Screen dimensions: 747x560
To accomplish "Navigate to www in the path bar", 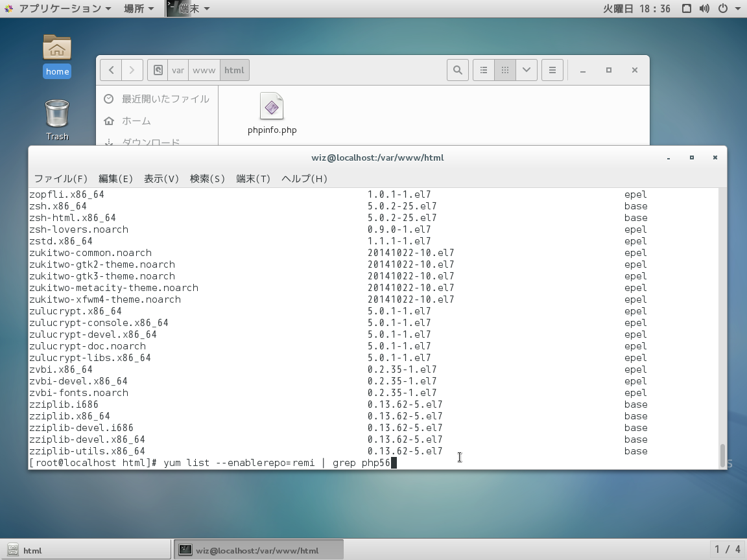I will 204,70.
